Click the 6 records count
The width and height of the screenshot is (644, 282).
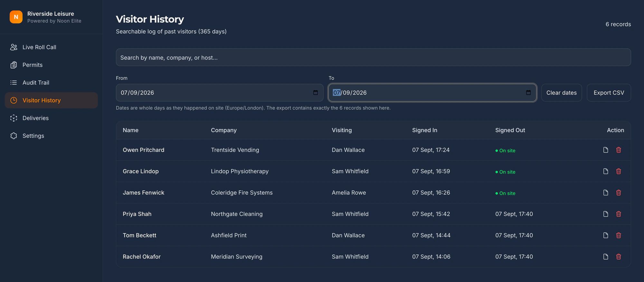tap(618, 24)
